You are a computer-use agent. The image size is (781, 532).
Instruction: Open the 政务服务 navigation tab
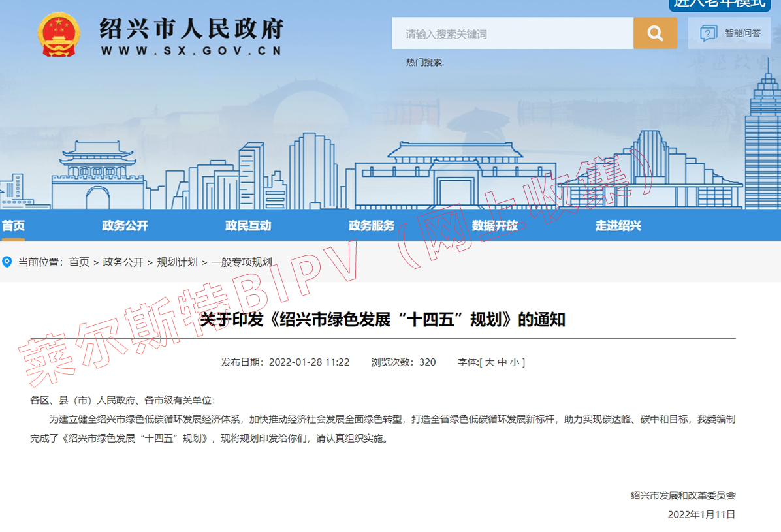pos(372,226)
